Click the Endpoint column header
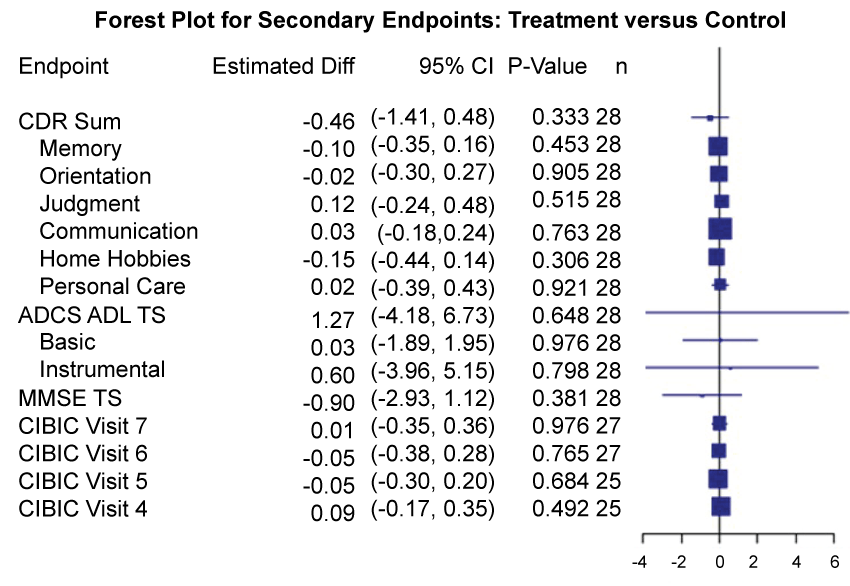Screen dimensions: 850x586 (64, 67)
